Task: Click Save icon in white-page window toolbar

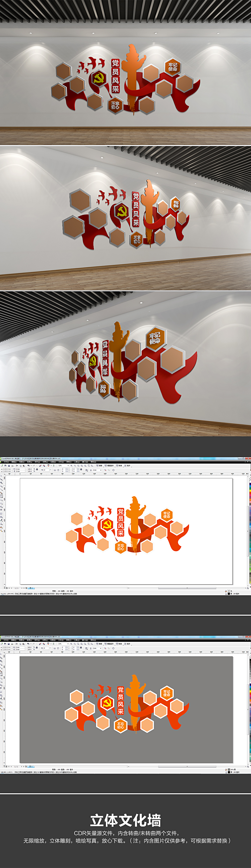Action: (9, 465)
